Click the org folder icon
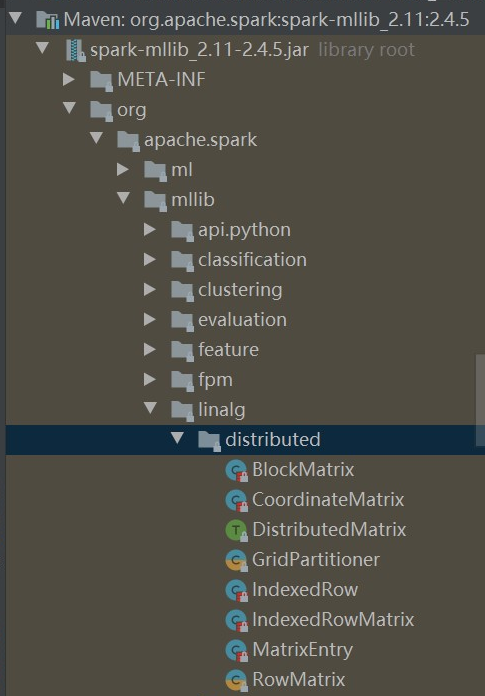Viewport: 485px width, 696px height. pyautogui.click(x=102, y=111)
